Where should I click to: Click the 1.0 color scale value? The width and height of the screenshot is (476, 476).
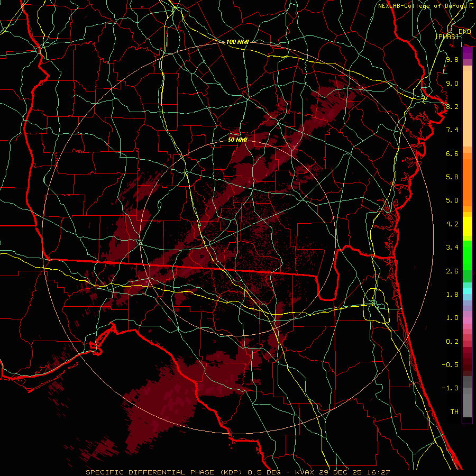(x=452, y=318)
